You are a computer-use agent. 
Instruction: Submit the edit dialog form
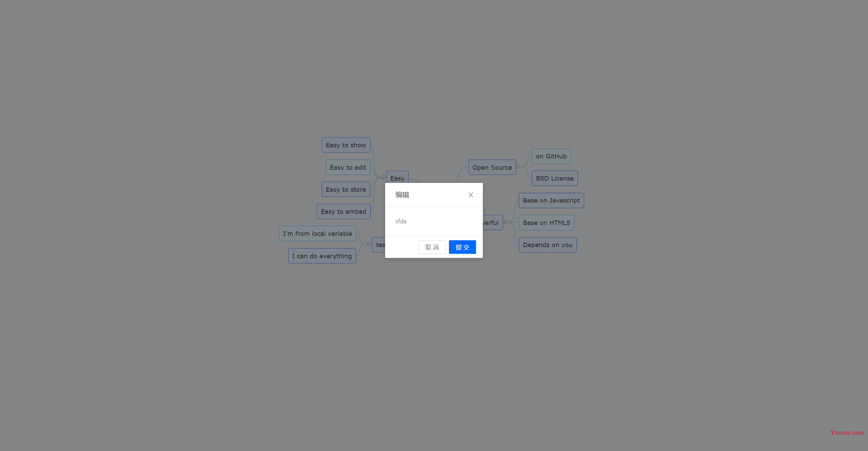(462, 247)
